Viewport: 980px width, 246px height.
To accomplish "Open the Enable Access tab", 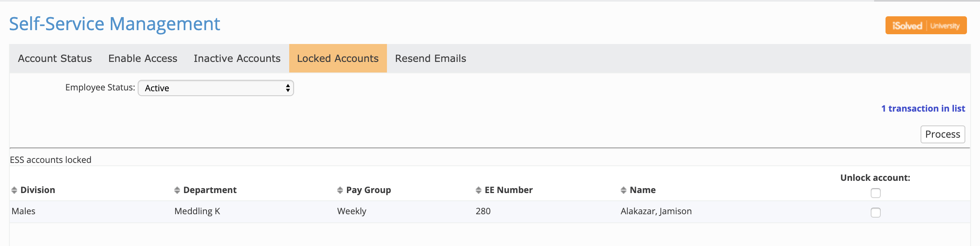I will 142,58.
